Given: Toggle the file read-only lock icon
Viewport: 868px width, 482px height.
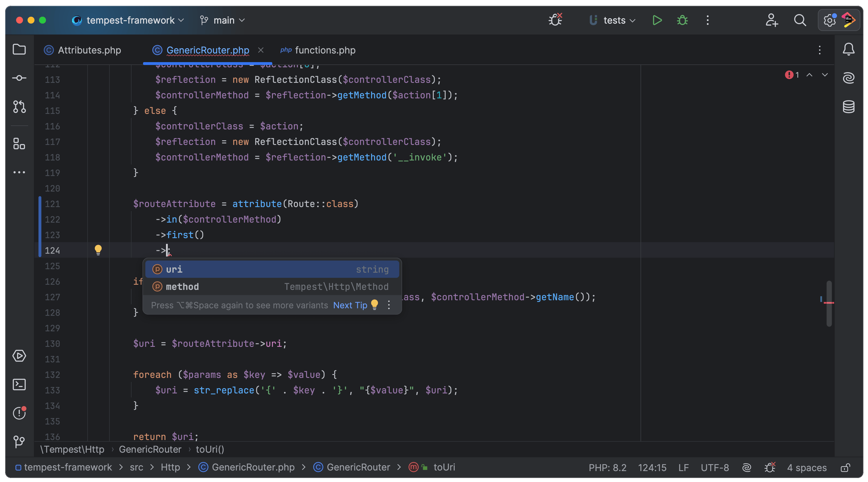Looking at the screenshot, I should pos(845,468).
